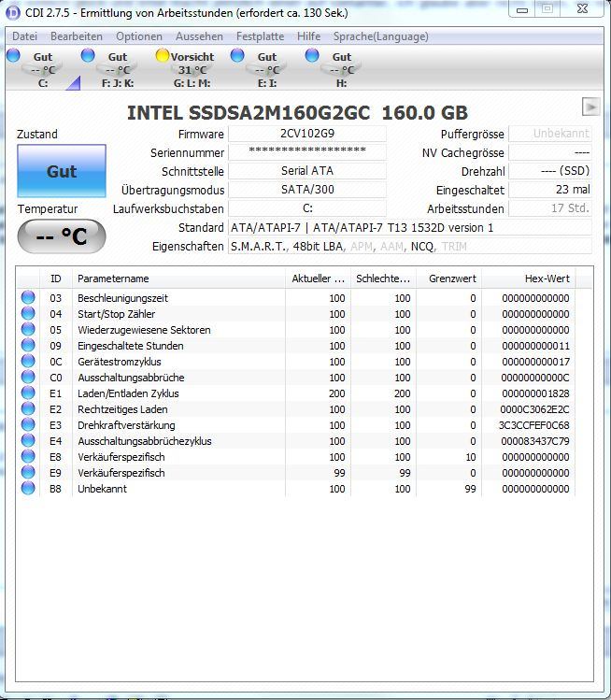611x700 pixels.
Task: Click status orb of Start/Stop Zähler row
Action: tap(28, 313)
